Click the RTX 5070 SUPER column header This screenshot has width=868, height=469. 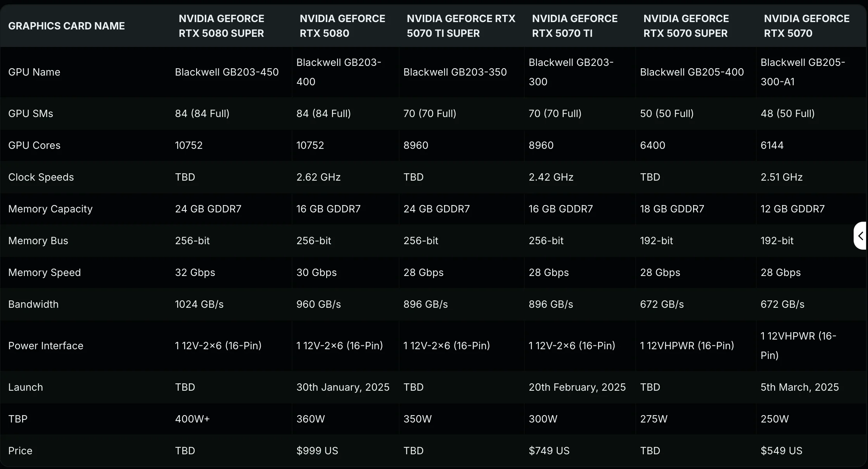[x=686, y=26]
